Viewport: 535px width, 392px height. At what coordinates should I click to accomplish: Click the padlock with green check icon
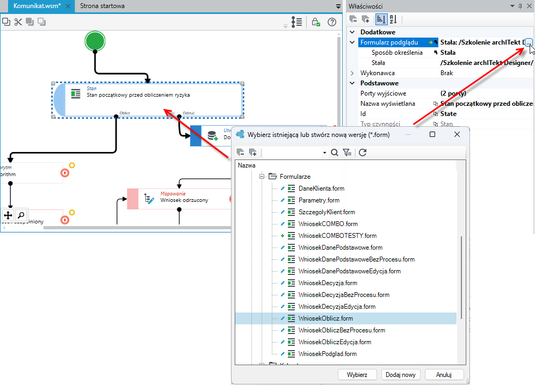point(316,22)
